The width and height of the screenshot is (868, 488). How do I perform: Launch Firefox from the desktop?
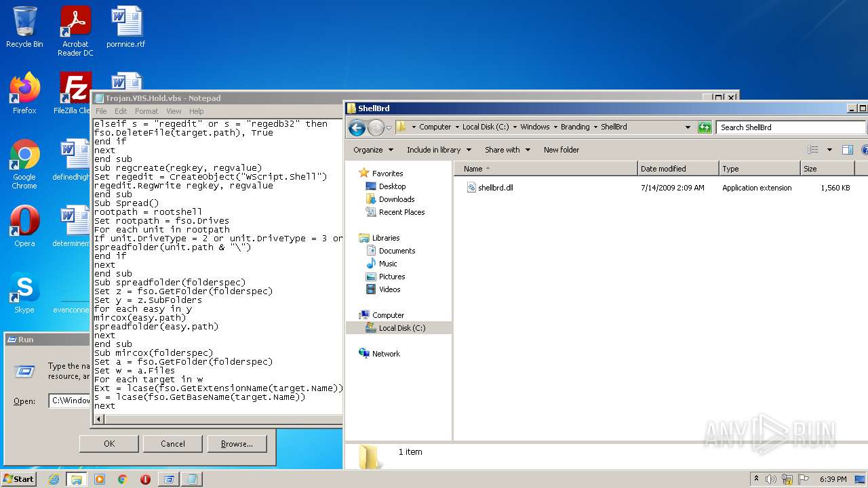(x=24, y=93)
